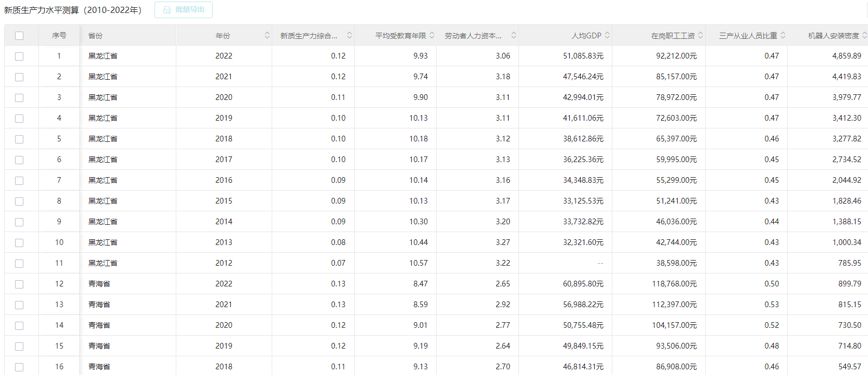Check the checkbox for row 1
The height and width of the screenshot is (375, 868).
point(19,56)
